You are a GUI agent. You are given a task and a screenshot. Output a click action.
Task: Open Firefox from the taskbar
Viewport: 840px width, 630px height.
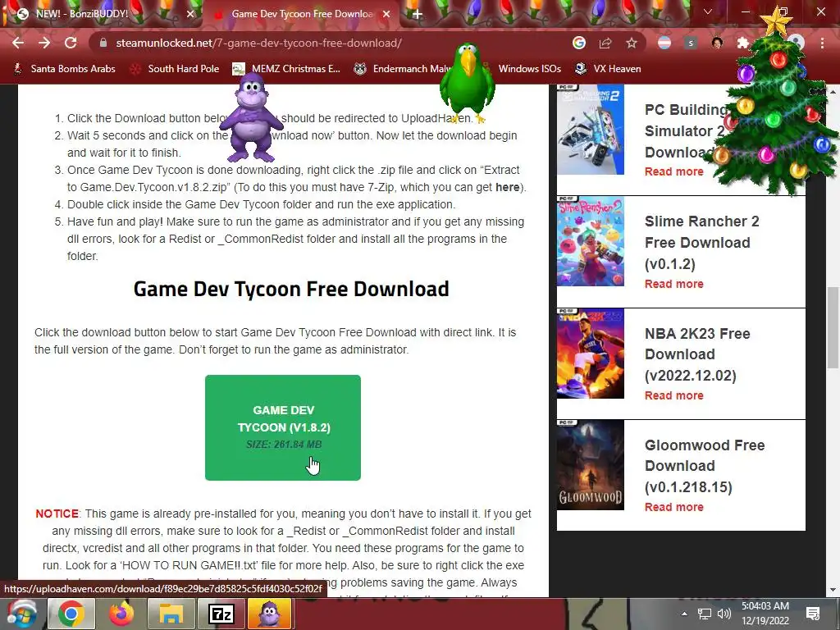[x=121, y=614]
